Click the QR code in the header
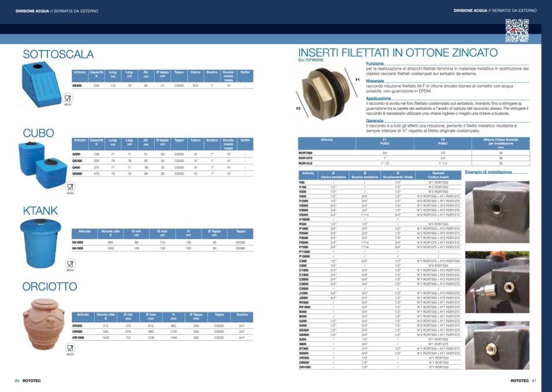This screenshot has height=392, width=552. (x=517, y=31)
